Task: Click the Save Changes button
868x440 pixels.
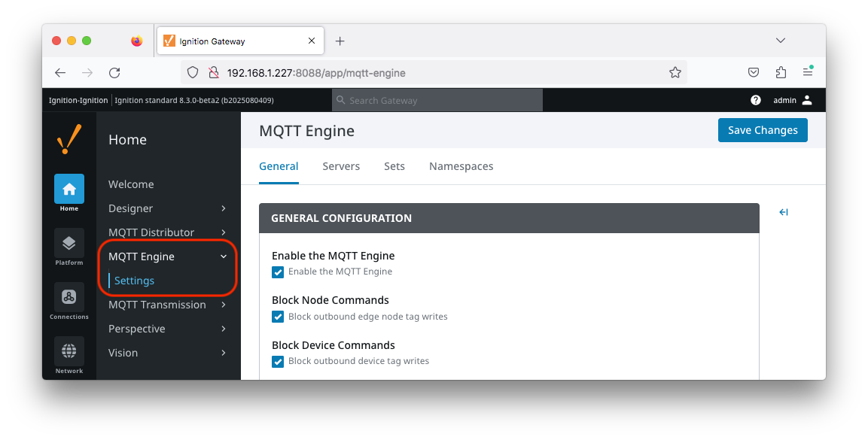Action: click(x=763, y=130)
